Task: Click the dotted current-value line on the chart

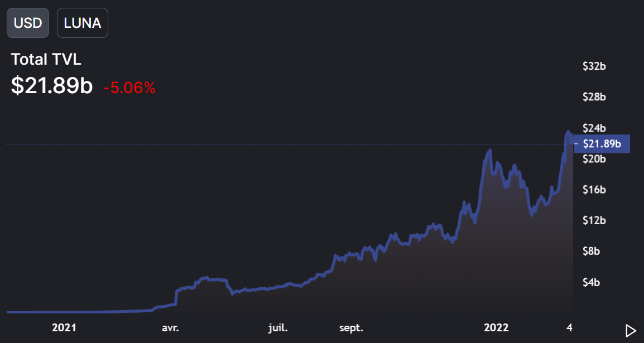Action: point(279,143)
